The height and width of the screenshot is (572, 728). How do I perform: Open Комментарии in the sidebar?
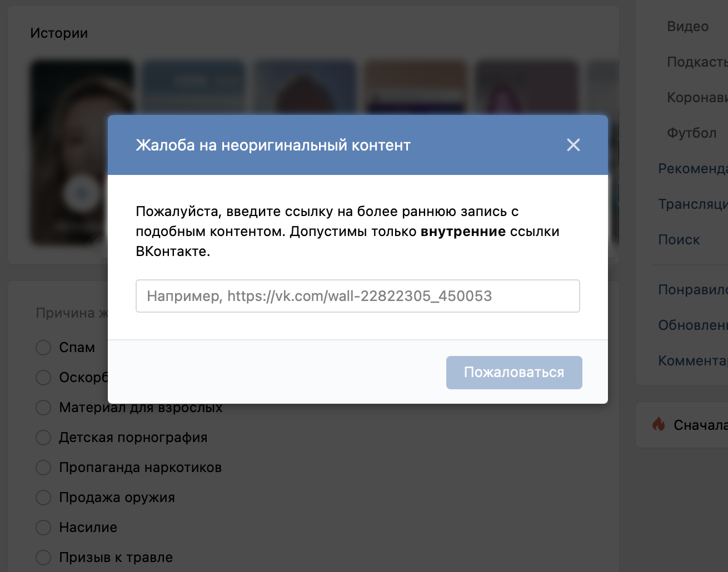click(x=693, y=361)
